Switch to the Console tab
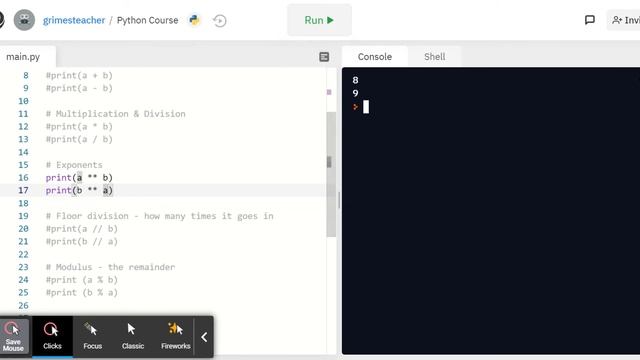The width and height of the screenshot is (640, 360). (x=375, y=57)
